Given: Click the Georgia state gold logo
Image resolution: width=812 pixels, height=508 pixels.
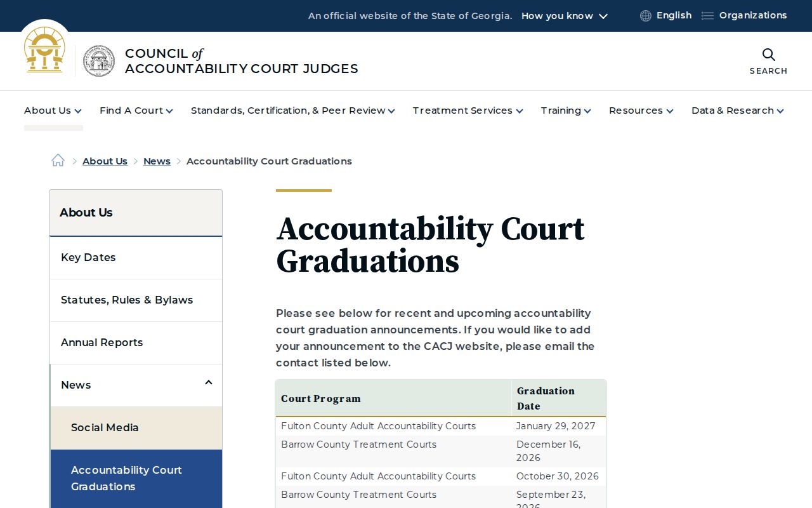Looking at the screenshot, I should click(44, 50).
